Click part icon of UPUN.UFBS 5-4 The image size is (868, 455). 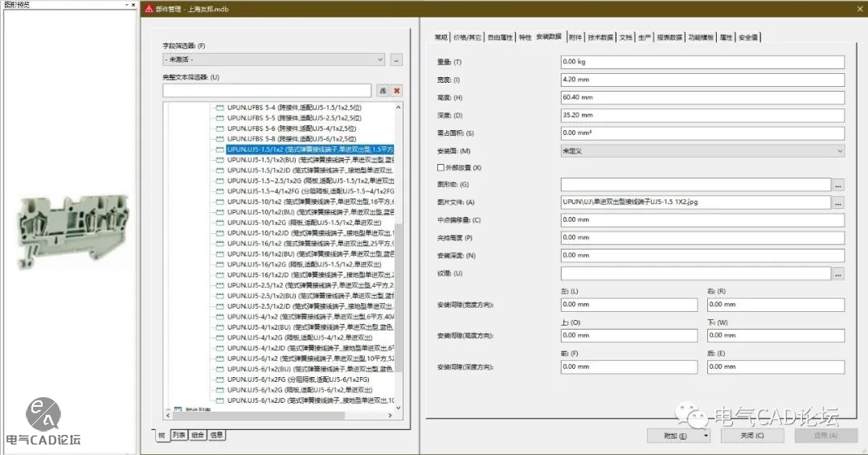click(x=219, y=108)
